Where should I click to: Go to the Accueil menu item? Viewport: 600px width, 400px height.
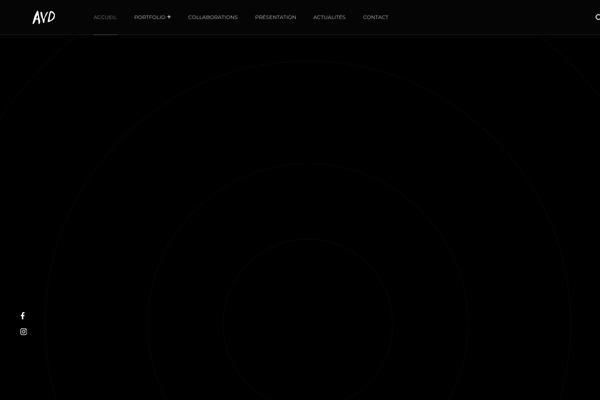click(x=105, y=17)
